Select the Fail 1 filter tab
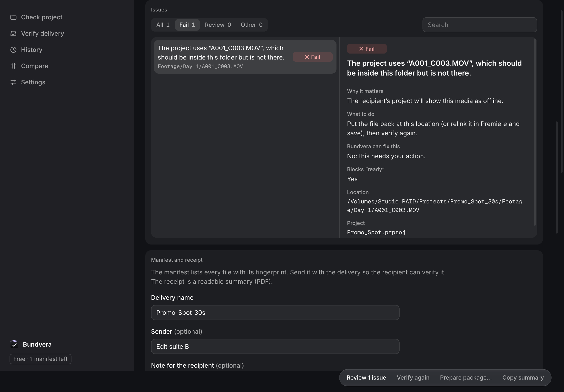 187,25
